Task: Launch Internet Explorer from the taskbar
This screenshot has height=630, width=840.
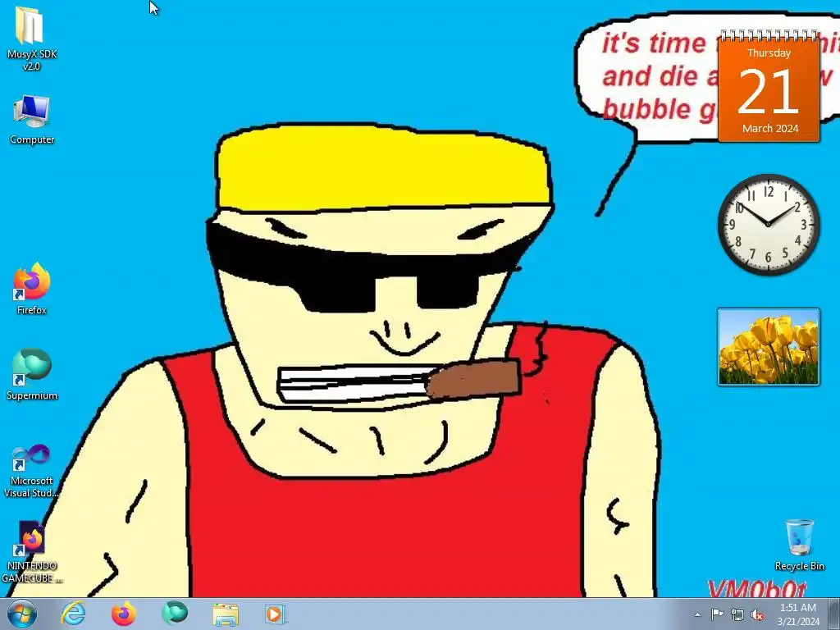Action: (73, 614)
